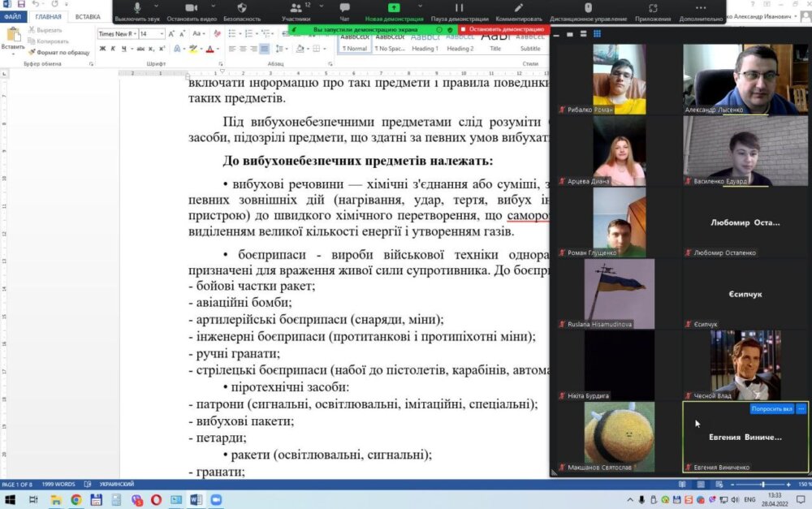Open Opera browser from the taskbar
Image resolution: width=812 pixels, height=509 pixels.
(x=156, y=500)
